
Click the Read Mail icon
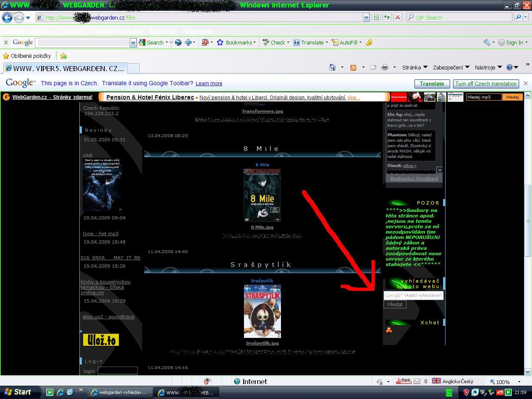coord(373,67)
